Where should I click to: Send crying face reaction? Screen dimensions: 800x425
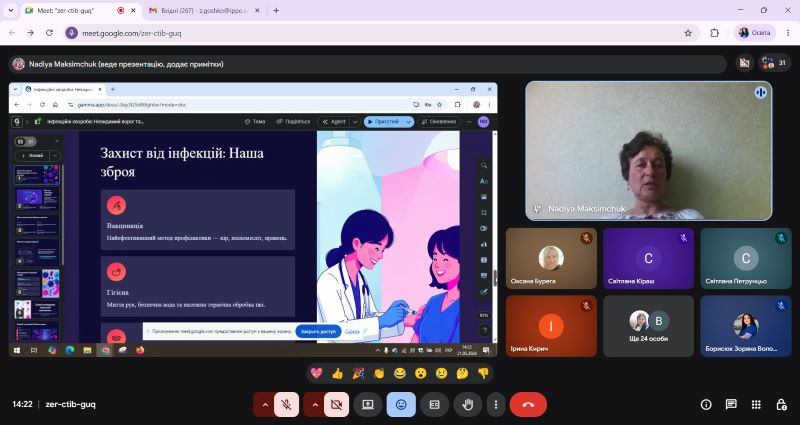click(x=441, y=373)
